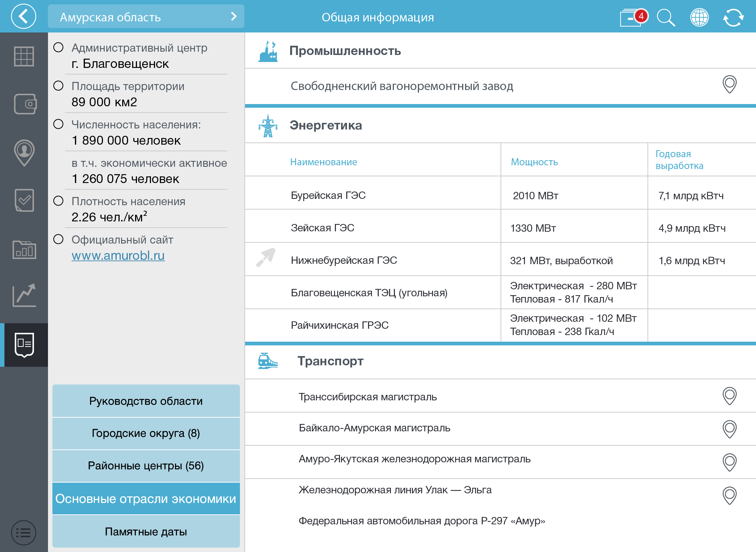This screenshot has height=552, width=756.
Task: Open the www.amurobl.ru website link
Action: [x=118, y=255]
